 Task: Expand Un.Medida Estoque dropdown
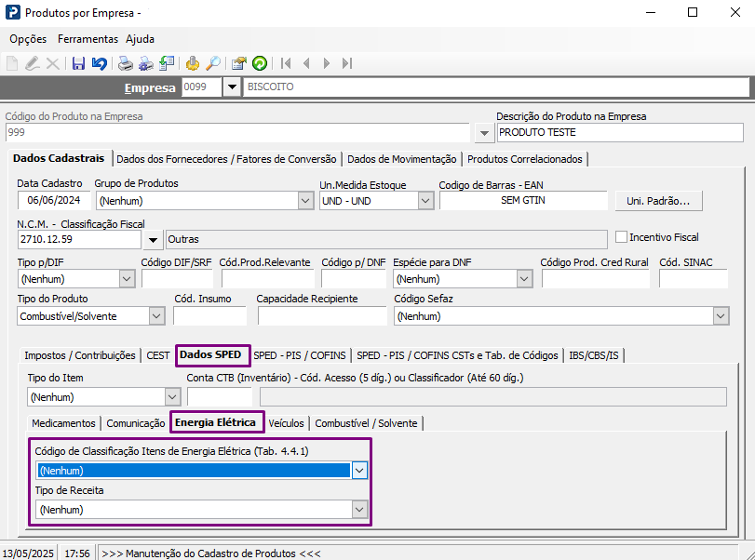point(425,201)
